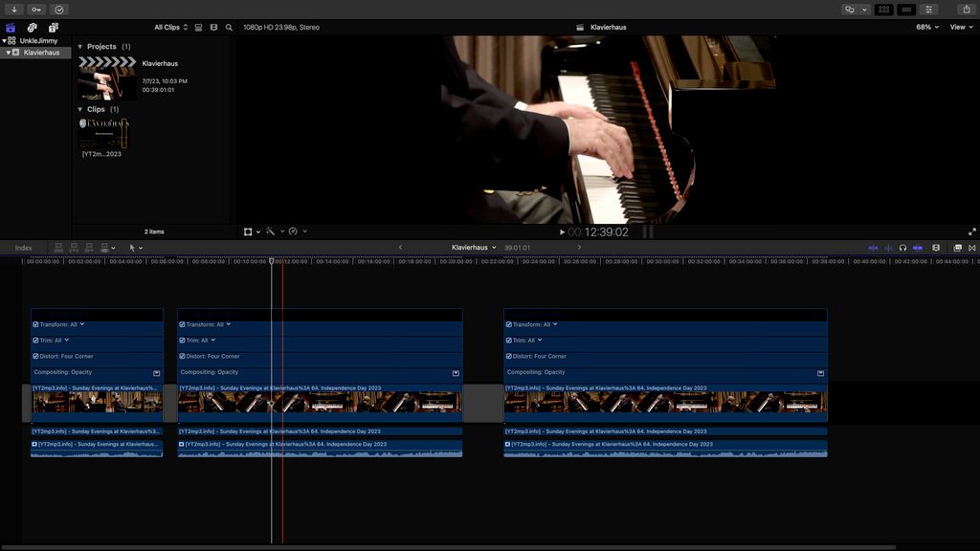This screenshot has width=980, height=551.
Task: Uncheck Distort: Four Corner on first clip
Action: [x=35, y=356]
